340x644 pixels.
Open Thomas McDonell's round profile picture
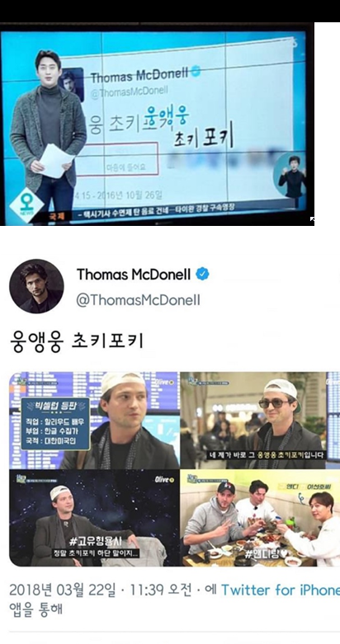pos(36,286)
